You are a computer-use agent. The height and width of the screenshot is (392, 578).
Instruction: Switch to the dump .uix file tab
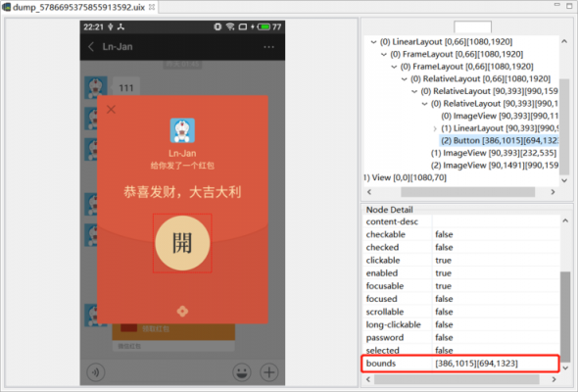click(x=78, y=7)
